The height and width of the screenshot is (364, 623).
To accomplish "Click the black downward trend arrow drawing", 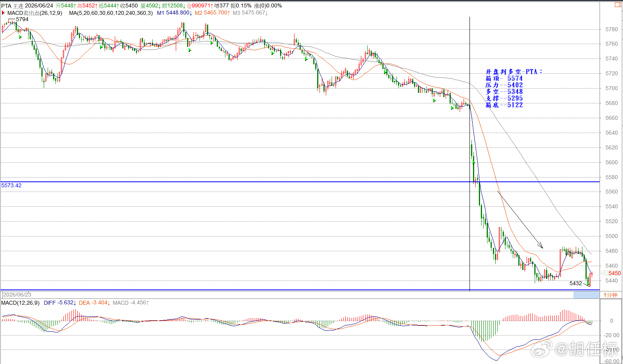I will point(520,220).
